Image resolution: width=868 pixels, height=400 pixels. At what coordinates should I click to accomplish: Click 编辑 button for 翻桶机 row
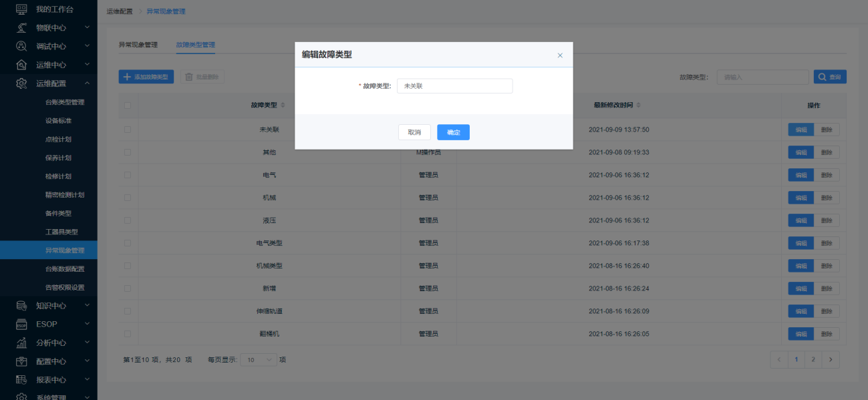[801, 333]
